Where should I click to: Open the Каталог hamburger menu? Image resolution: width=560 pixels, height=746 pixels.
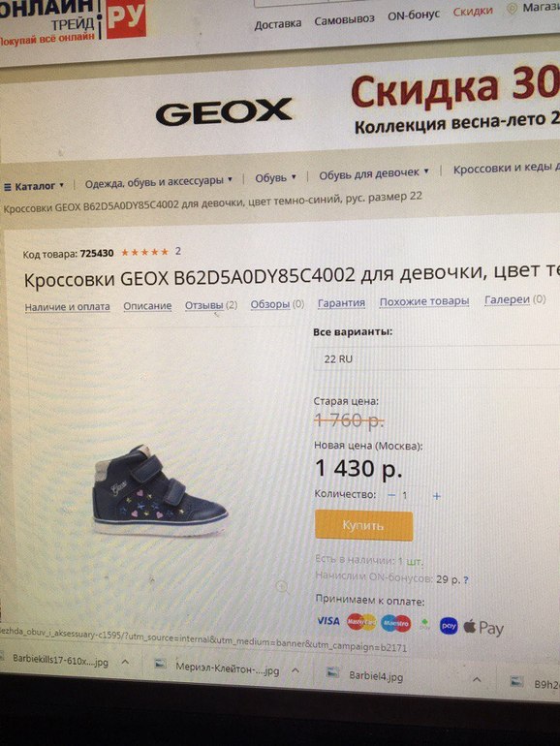pos(33,186)
